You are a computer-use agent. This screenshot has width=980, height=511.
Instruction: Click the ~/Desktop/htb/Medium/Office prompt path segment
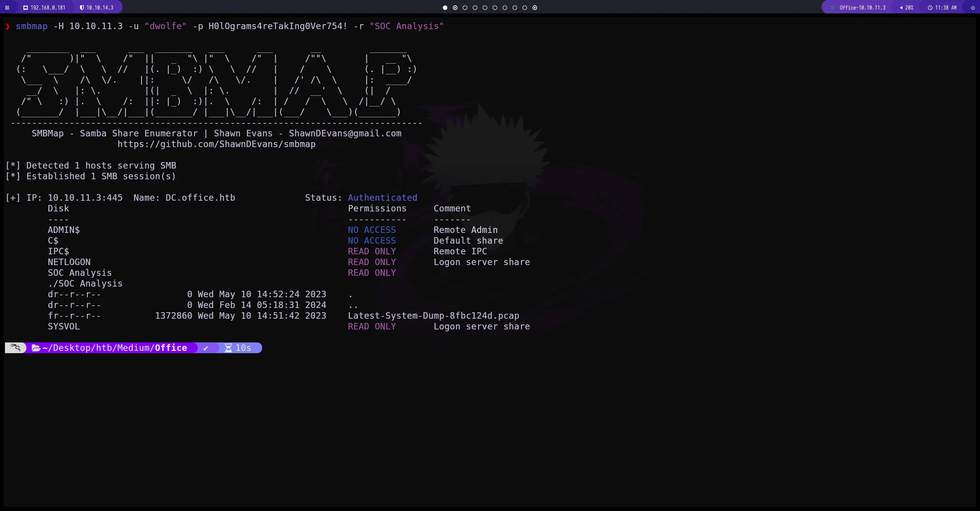tap(114, 348)
